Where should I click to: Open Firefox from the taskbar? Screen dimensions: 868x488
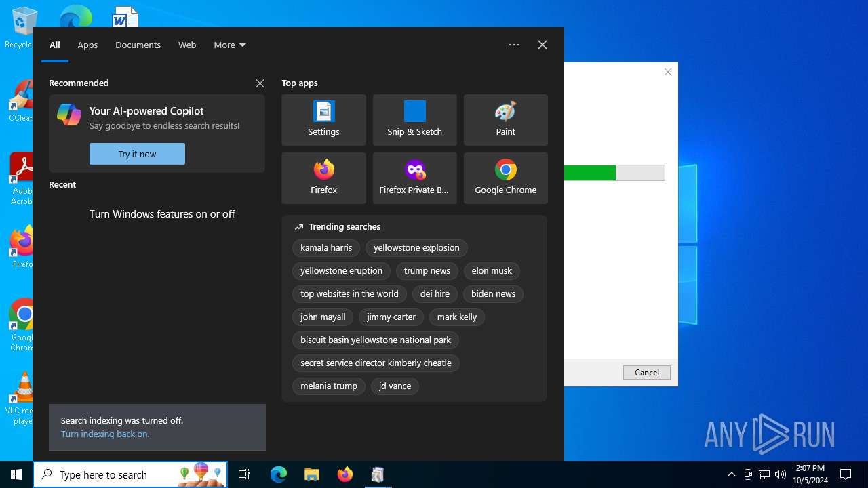coord(344,474)
